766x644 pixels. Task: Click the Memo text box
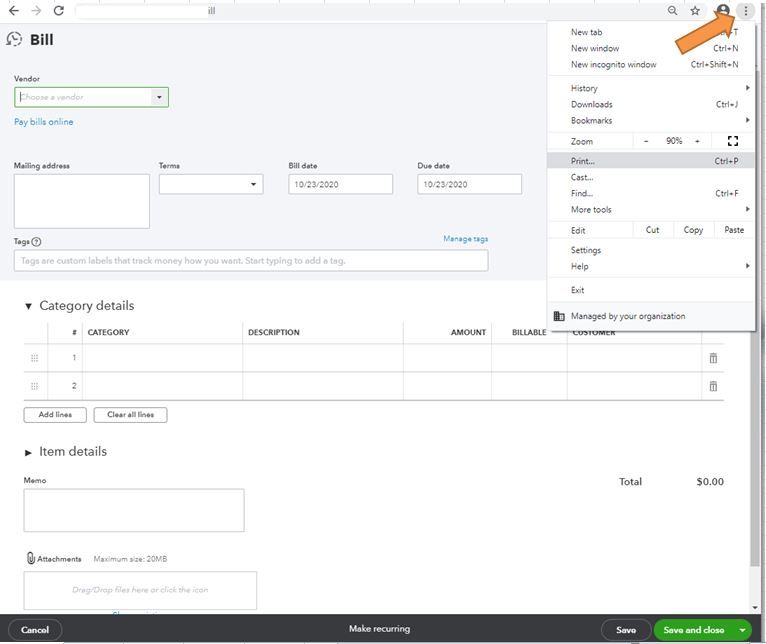[134, 510]
